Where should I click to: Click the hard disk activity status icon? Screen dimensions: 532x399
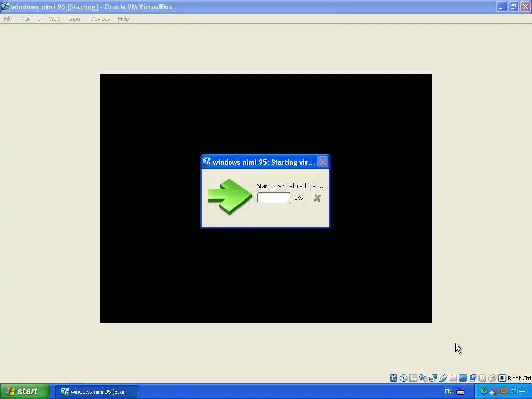(x=394, y=378)
